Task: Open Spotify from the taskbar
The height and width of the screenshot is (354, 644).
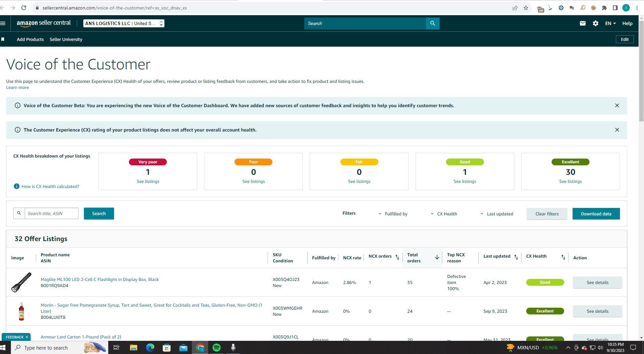Action: (217, 348)
